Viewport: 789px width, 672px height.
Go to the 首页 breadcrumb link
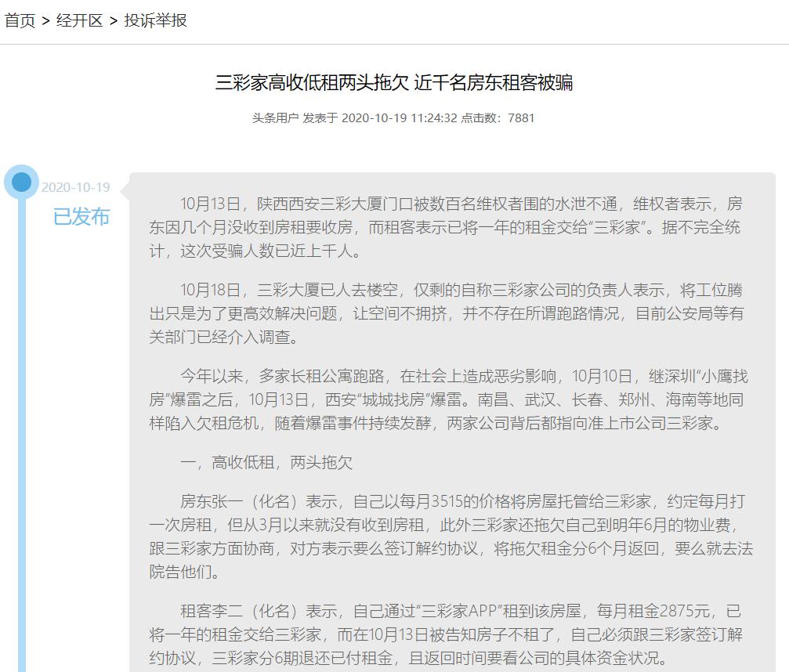[20, 20]
